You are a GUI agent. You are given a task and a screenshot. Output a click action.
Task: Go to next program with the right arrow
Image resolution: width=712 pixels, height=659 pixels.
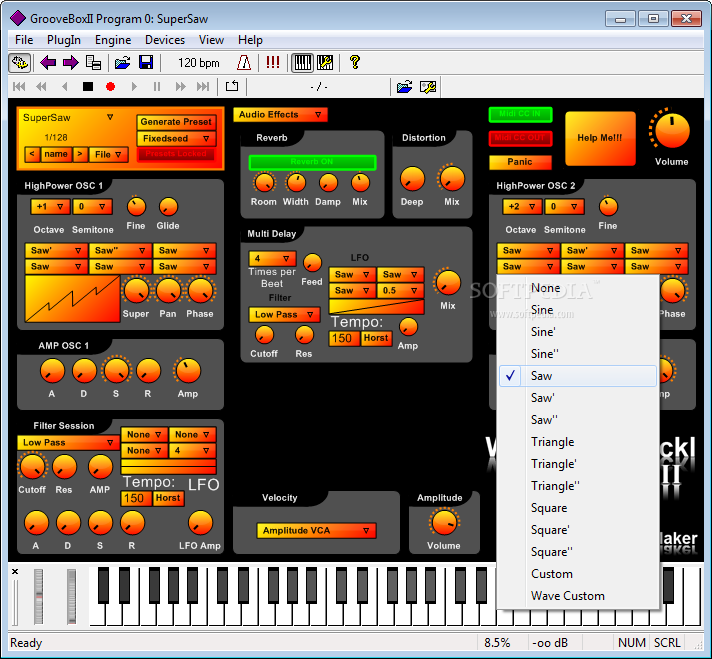pos(70,63)
